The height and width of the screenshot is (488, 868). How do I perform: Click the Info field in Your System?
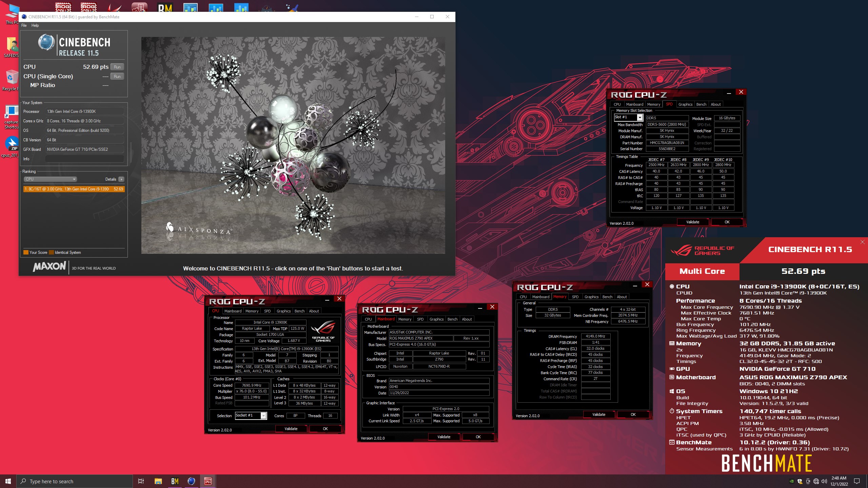pyautogui.click(x=84, y=159)
